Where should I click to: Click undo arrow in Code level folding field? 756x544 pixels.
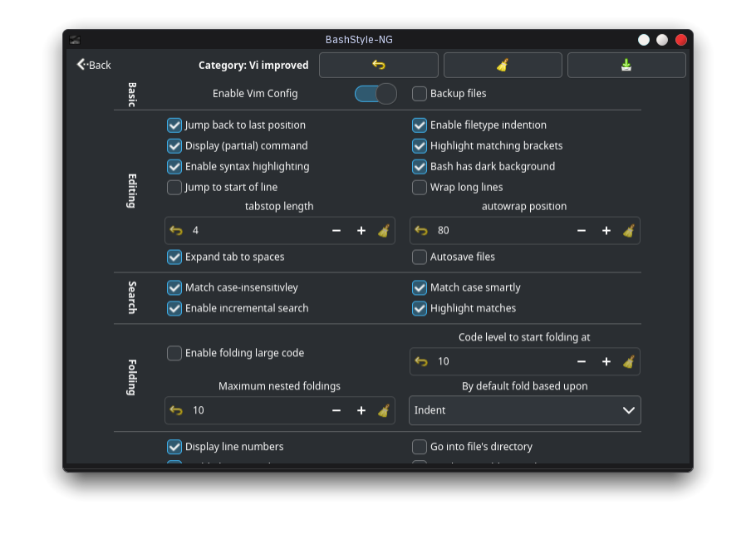point(421,361)
